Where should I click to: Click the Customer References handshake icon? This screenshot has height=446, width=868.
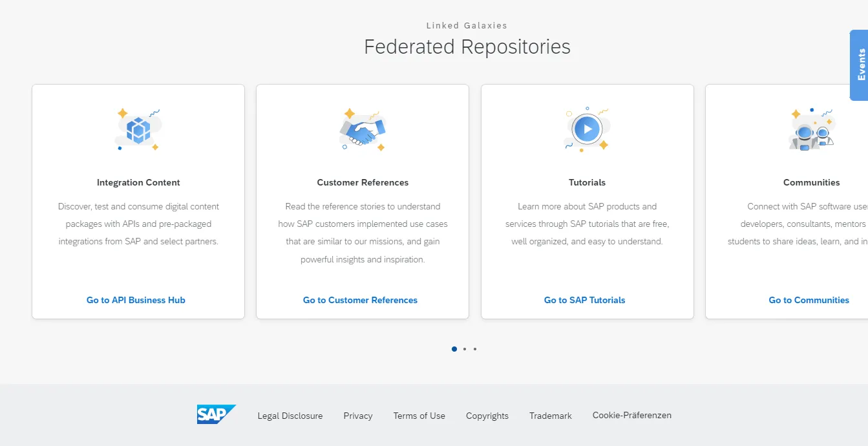tap(362, 130)
